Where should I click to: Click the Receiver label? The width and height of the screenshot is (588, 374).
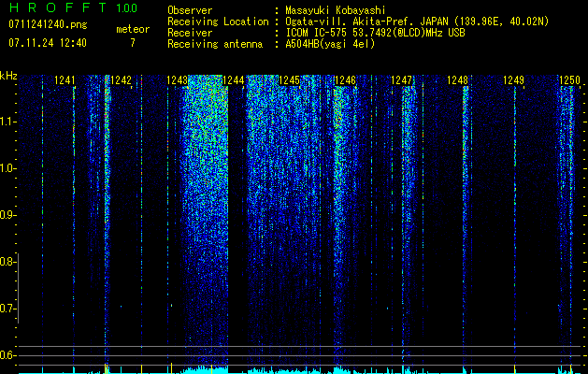(x=190, y=33)
